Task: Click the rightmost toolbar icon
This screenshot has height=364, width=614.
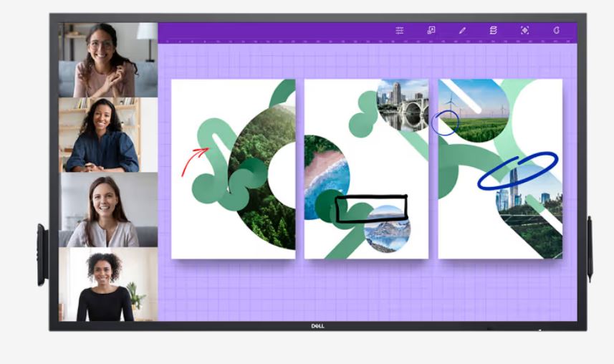Action: (x=556, y=30)
